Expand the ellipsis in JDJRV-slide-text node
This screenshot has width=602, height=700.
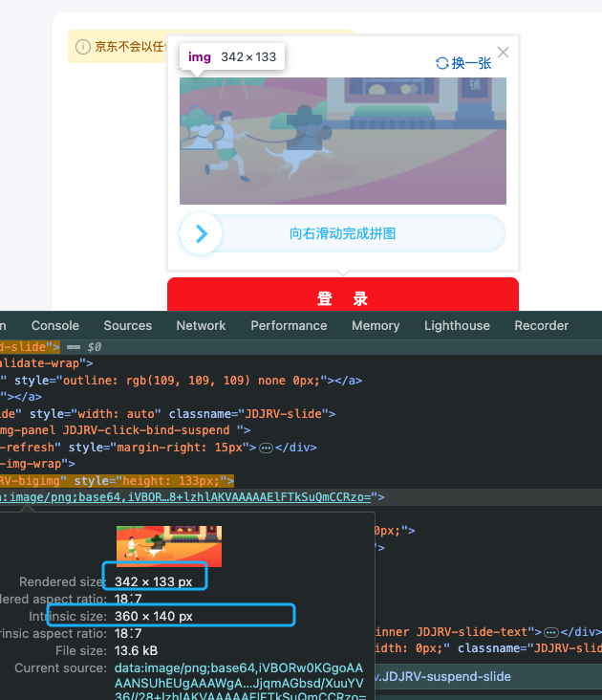(x=551, y=632)
